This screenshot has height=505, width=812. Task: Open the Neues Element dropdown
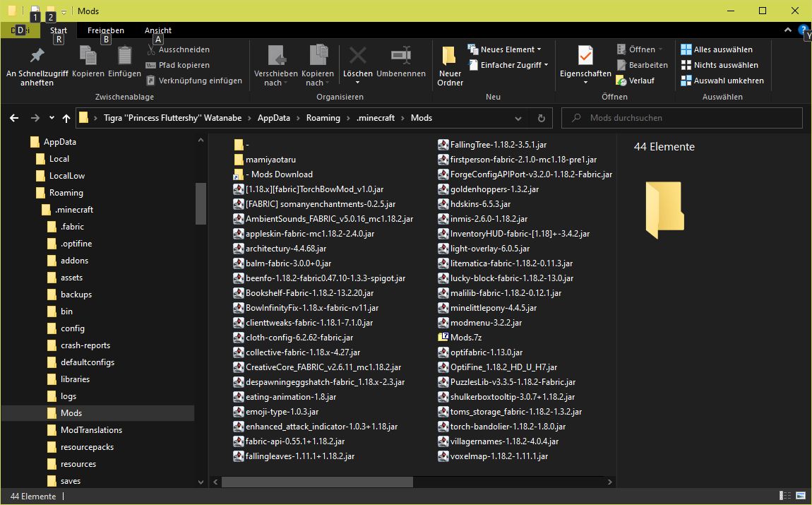(x=504, y=49)
